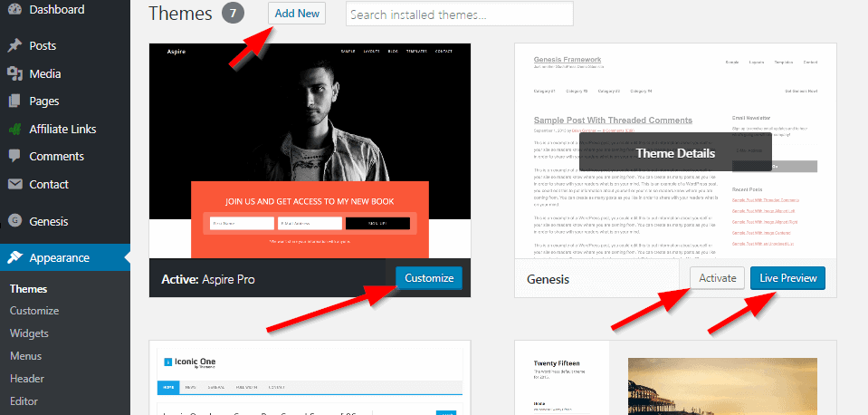Screen dimensions: 868x415
Task: Open Theme Details overlay on Genesis
Action: 675,153
